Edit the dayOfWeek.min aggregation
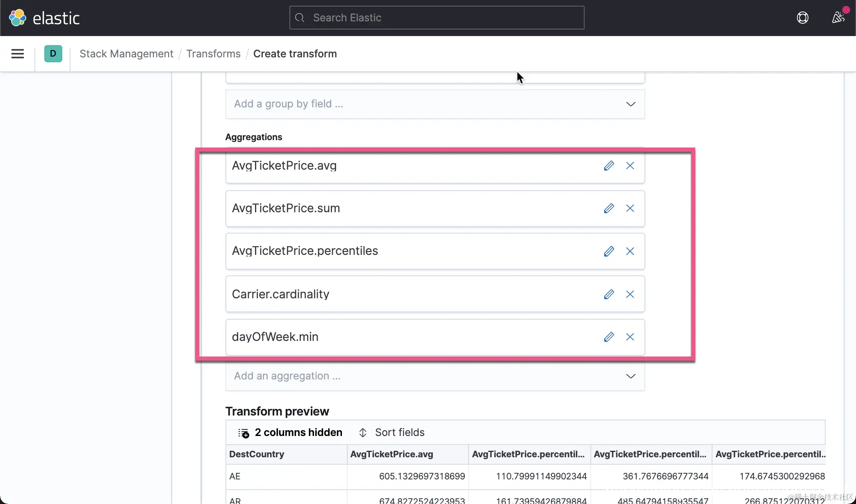 (x=609, y=337)
